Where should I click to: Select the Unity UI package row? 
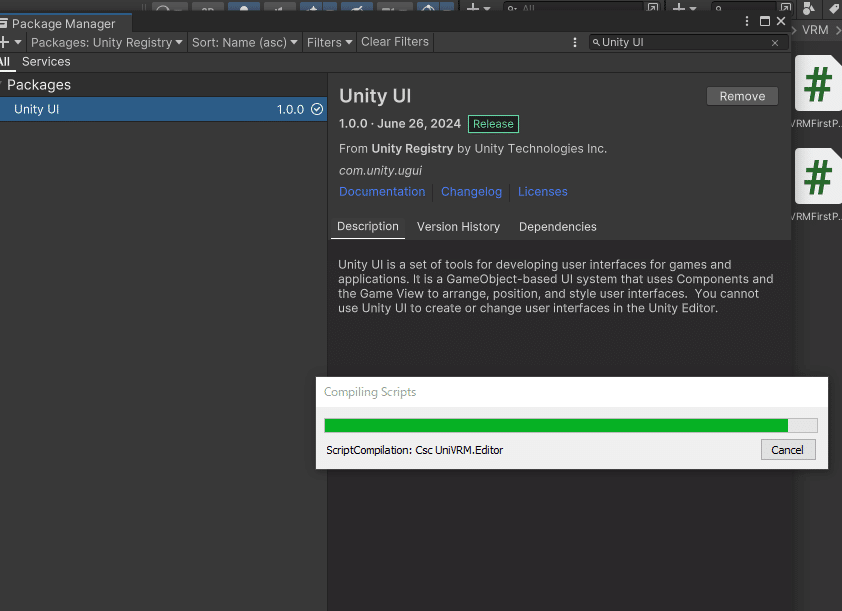(x=163, y=110)
